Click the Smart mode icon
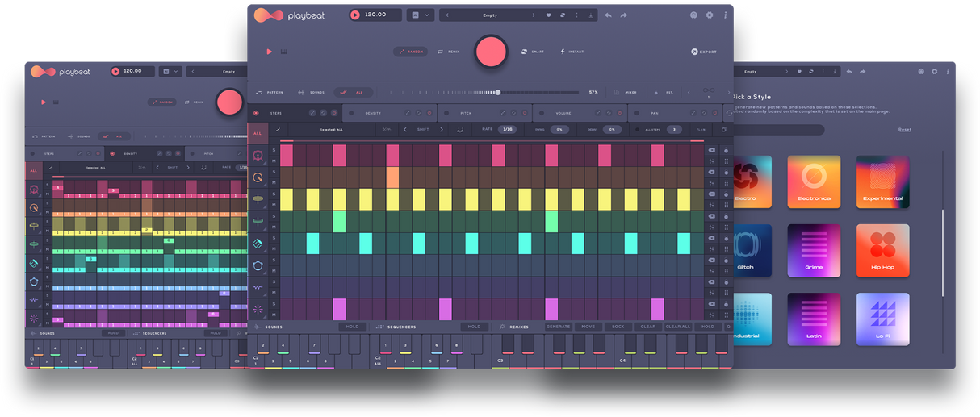980x417 pixels. coord(524,52)
